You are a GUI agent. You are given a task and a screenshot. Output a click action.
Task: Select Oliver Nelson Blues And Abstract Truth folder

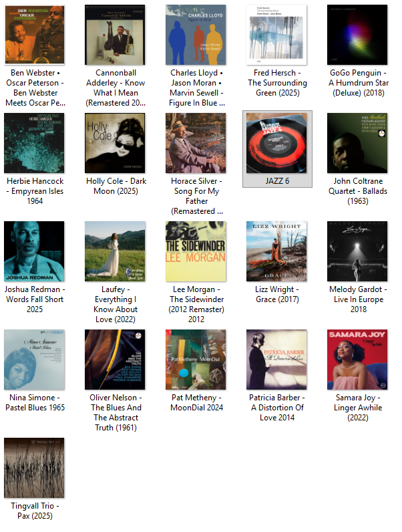tap(116, 381)
